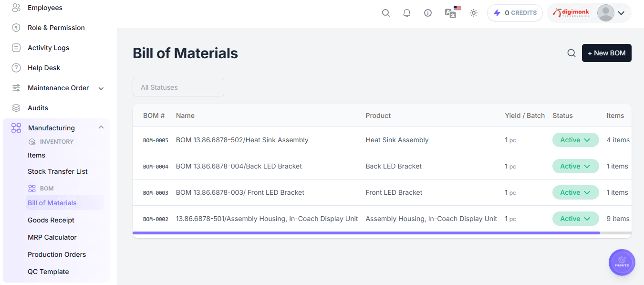Click the info circle icon in header
Viewport: 644px width, 285px height.
click(428, 13)
